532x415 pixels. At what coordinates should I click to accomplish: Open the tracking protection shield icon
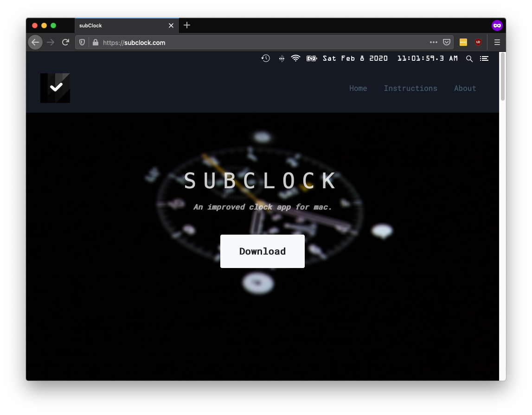pyautogui.click(x=82, y=42)
